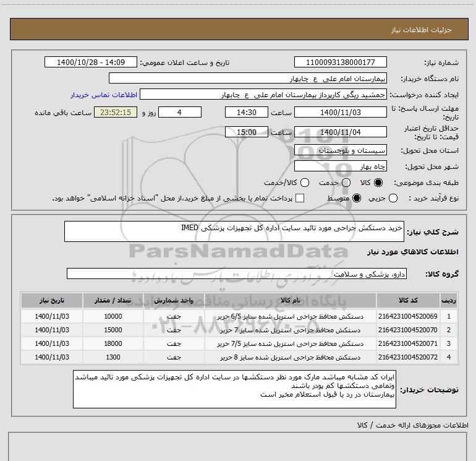Screen dimensions: 476x461
Task: Select the کالا/خدمت radio button
Action: [305, 183]
